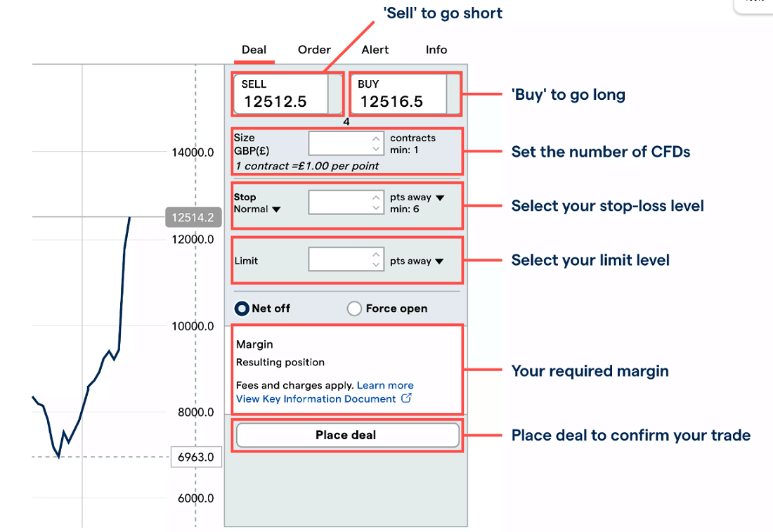Click the Place deal button
The width and height of the screenshot is (773, 532).
tap(348, 435)
